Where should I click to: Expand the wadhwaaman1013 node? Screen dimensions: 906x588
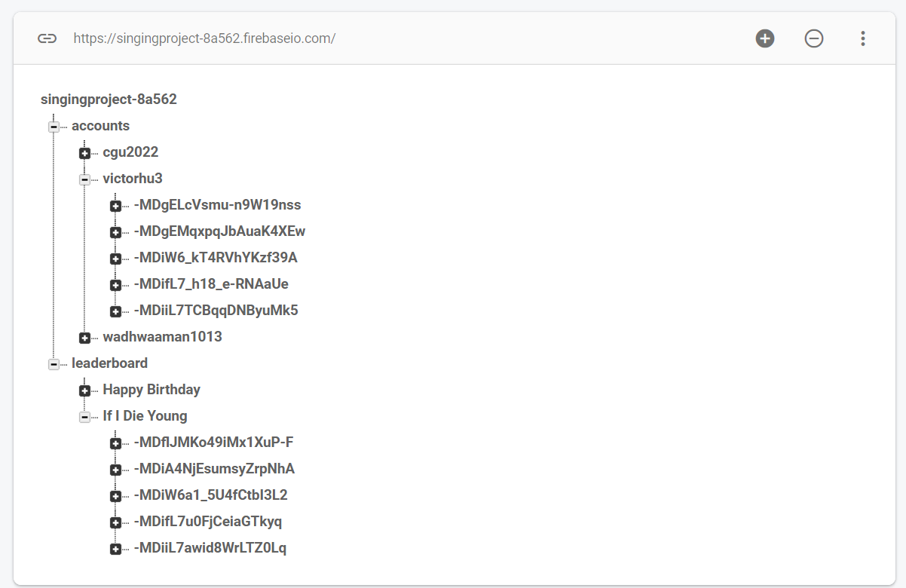click(x=84, y=338)
